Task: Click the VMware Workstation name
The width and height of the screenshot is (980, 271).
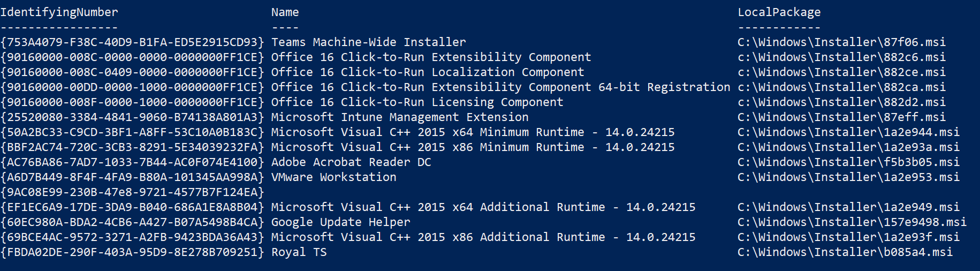Action: (334, 177)
